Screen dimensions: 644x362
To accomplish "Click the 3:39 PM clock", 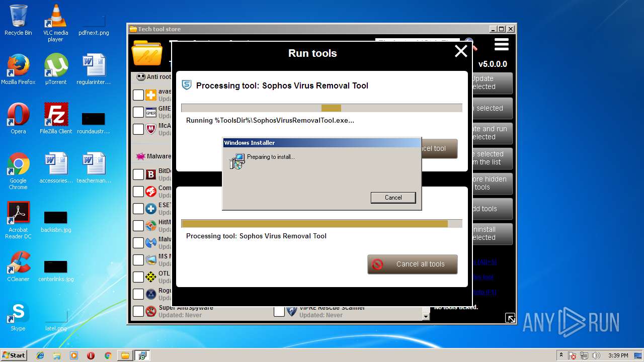I will (618, 355).
